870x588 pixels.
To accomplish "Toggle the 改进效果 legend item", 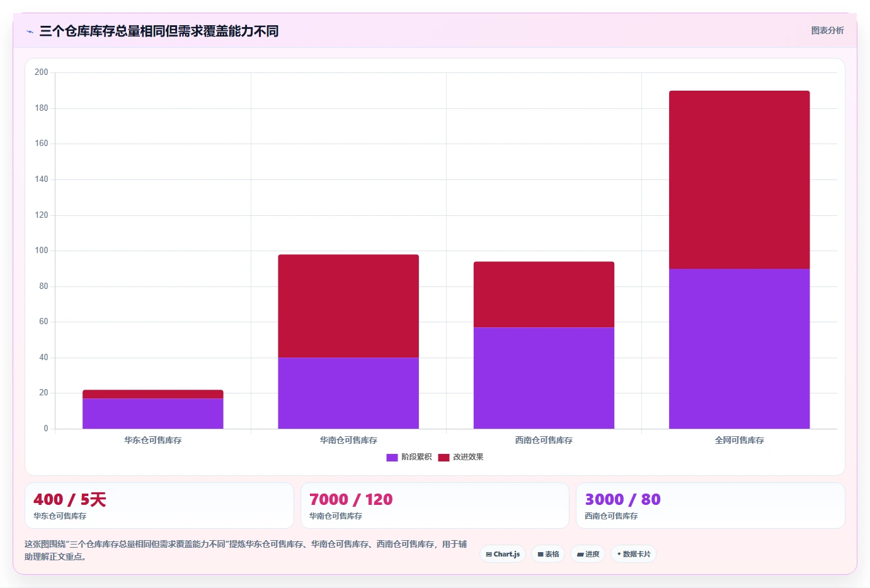I will tap(461, 457).
